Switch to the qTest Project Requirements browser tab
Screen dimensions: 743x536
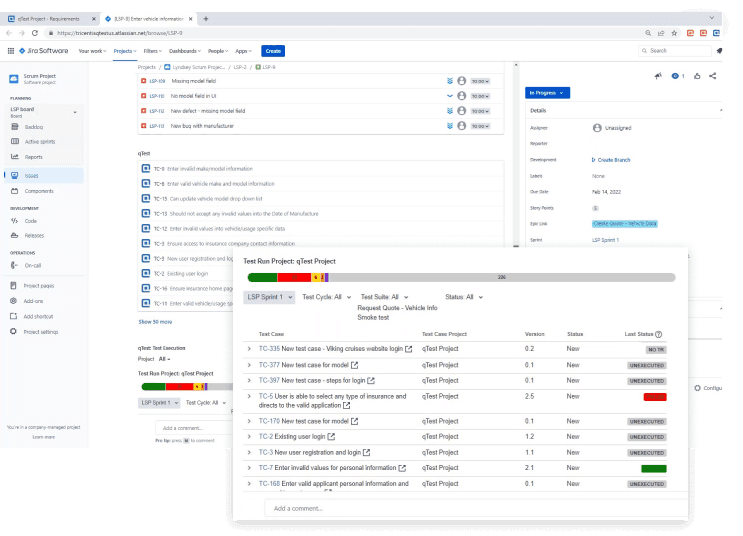point(50,19)
